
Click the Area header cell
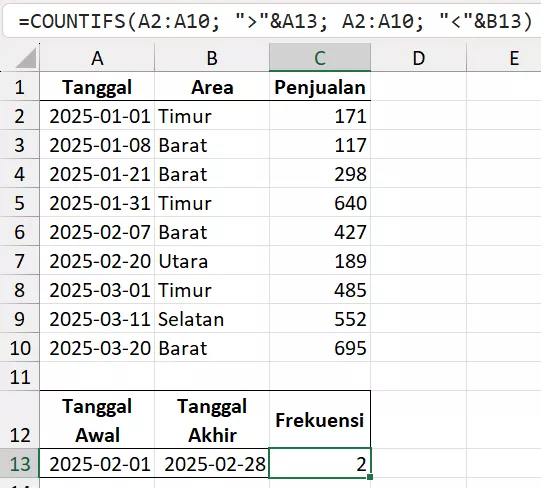(x=212, y=87)
